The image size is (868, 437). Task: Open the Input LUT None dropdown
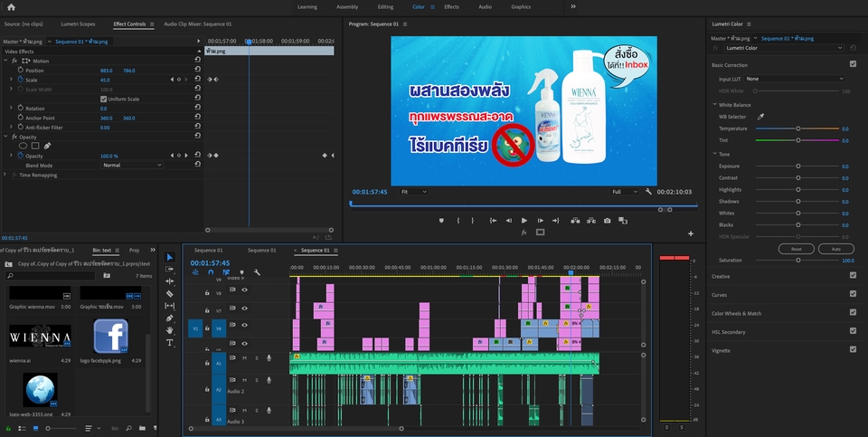(x=795, y=80)
